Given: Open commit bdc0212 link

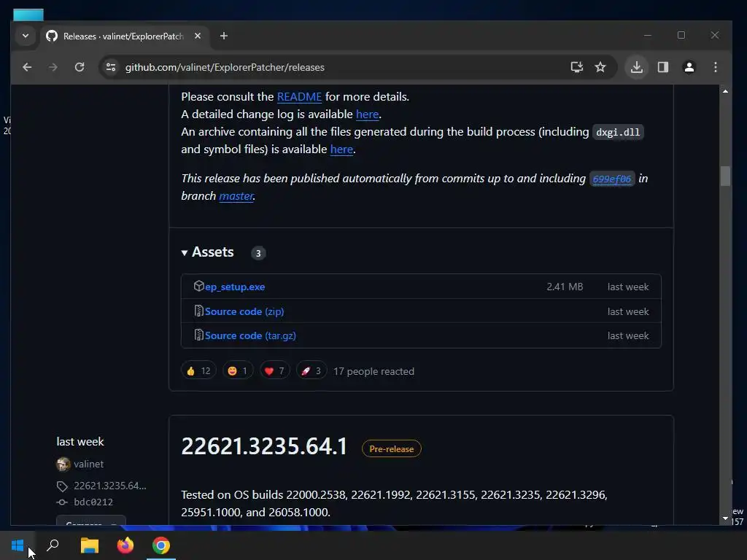Looking at the screenshot, I should pos(93,502).
